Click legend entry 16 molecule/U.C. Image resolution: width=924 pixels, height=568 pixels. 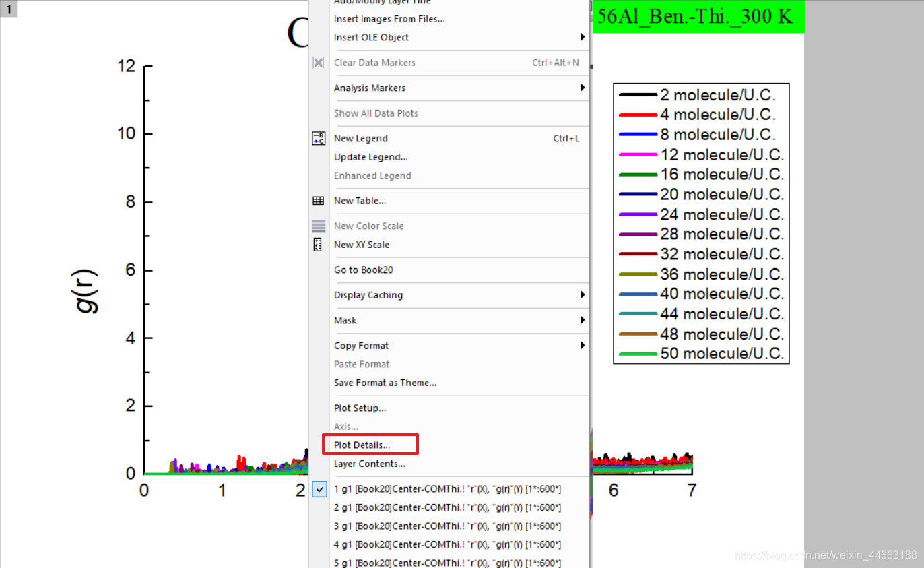click(722, 175)
